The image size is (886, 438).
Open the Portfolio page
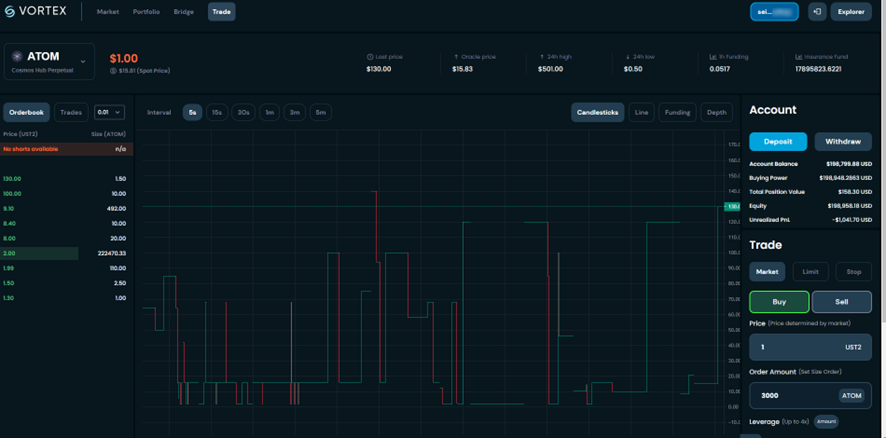[146, 12]
